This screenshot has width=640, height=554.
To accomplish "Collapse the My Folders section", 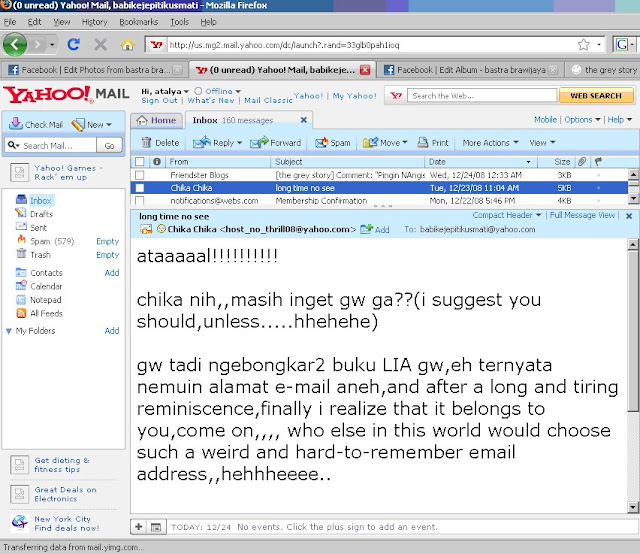I will click(x=8, y=331).
